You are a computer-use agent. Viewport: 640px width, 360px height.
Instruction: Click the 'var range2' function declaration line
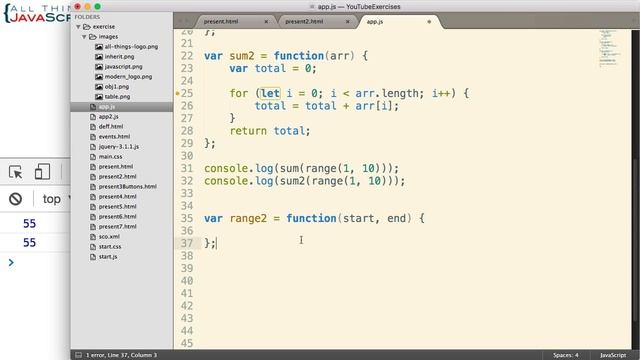point(314,218)
